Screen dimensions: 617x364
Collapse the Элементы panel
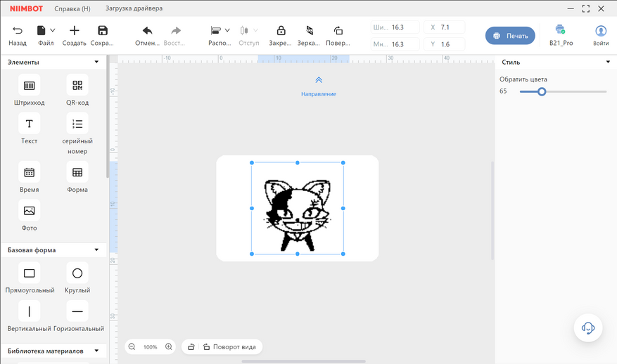pyautogui.click(x=96, y=62)
